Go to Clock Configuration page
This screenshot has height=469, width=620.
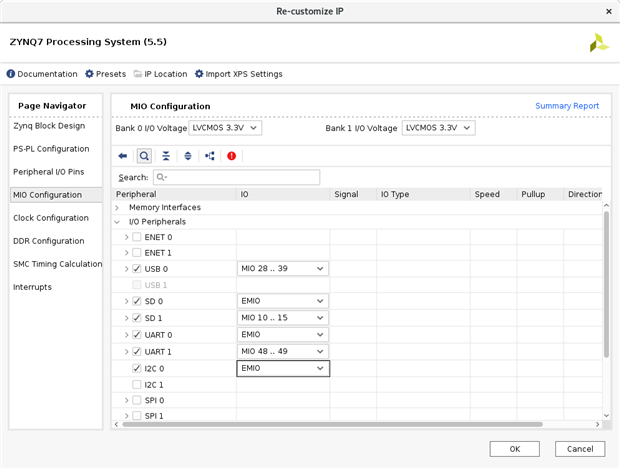tap(51, 218)
